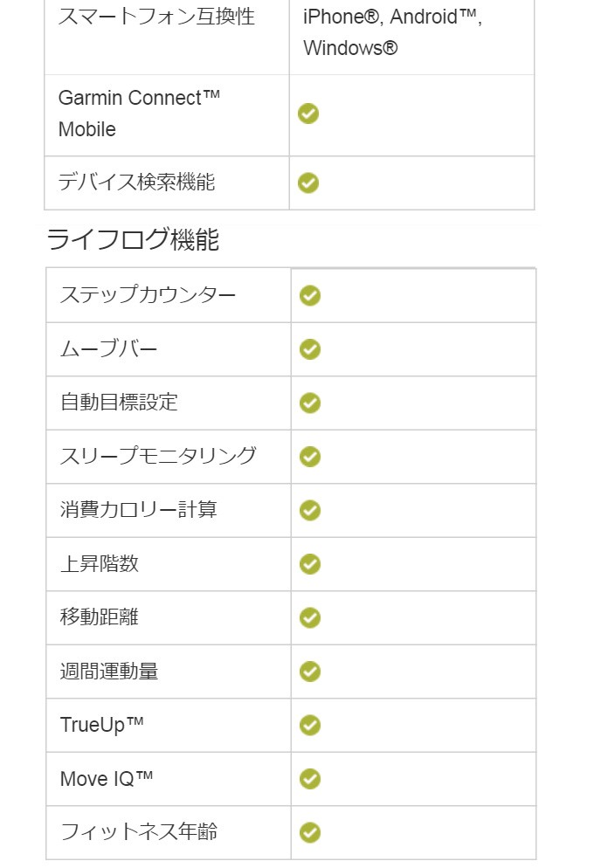This screenshot has width=594, height=868.
Task: Click the TrueUp checkmark icon
Action: click(x=310, y=725)
